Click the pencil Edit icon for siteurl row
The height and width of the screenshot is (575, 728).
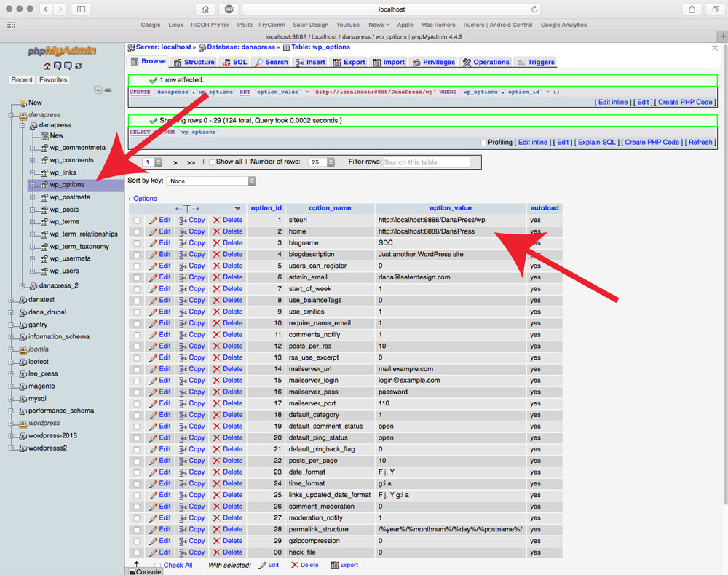pos(153,221)
